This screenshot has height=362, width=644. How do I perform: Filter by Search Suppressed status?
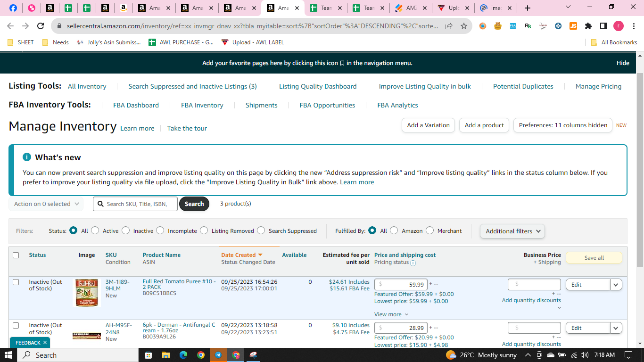[261, 230]
